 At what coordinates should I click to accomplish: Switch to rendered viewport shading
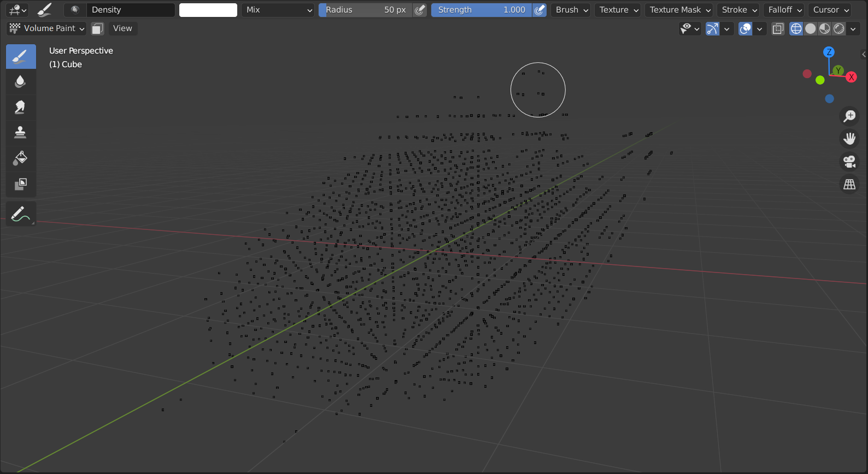tap(839, 28)
